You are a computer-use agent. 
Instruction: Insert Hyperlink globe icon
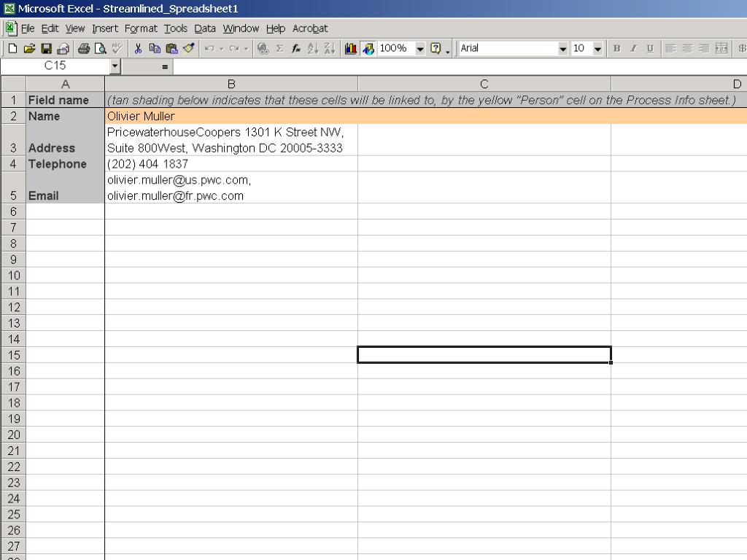point(263,48)
